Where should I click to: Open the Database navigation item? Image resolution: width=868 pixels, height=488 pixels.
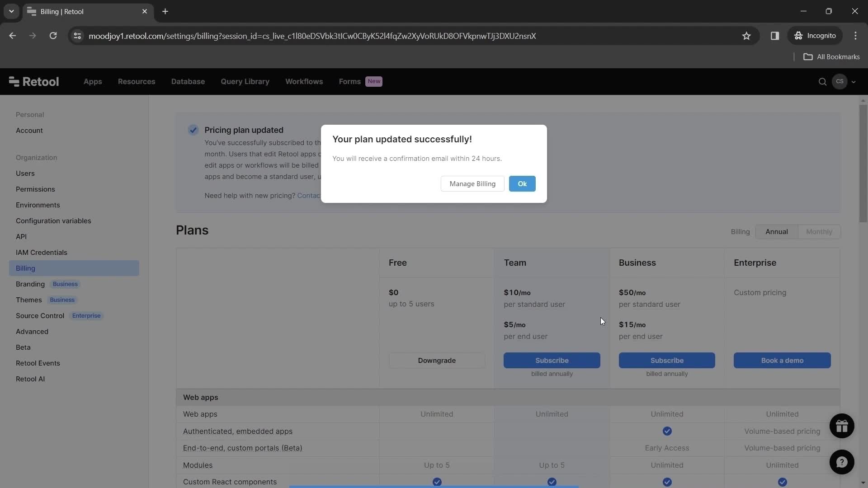(188, 81)
